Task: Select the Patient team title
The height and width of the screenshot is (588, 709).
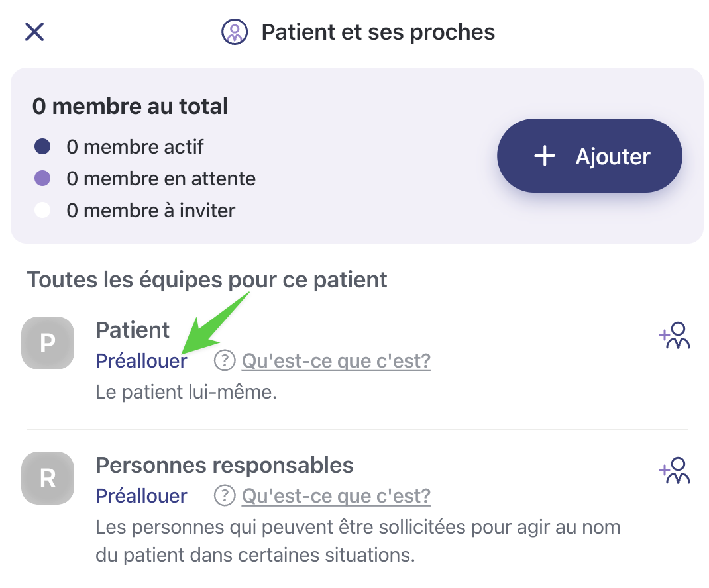Action: (x=133, y=330)
